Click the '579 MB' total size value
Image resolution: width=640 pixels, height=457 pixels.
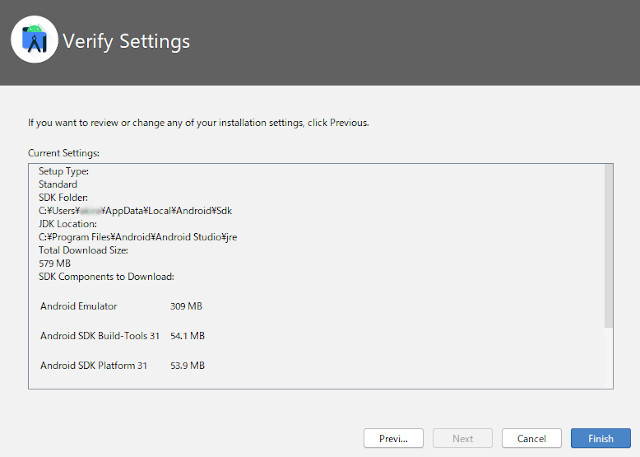(x=54, y=263)
